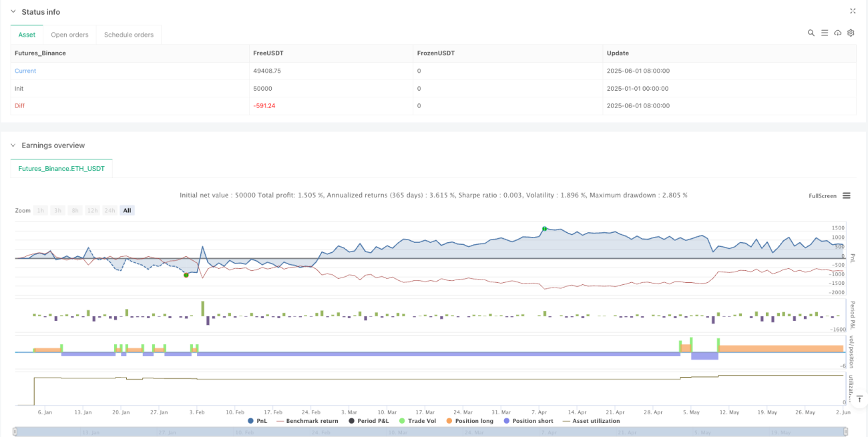The width and height of the screenshot is (868, 437).
Task: Click the fullscreen arrows icon in Status info
Action: pyautogui.click(x=853, y=11)
